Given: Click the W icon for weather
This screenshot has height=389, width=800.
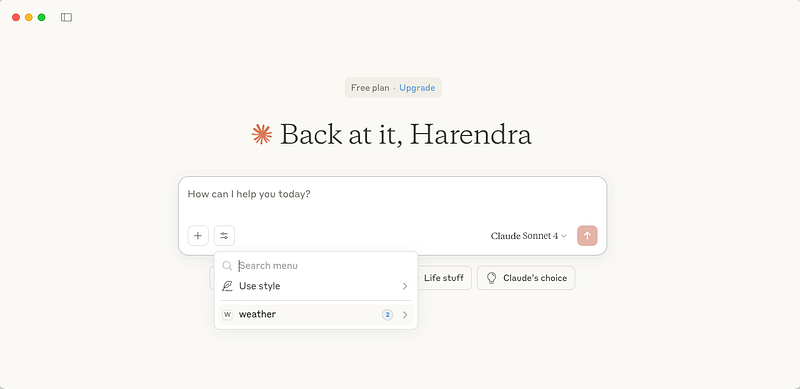Looking at the screenshot, I should tap(227, 314).
